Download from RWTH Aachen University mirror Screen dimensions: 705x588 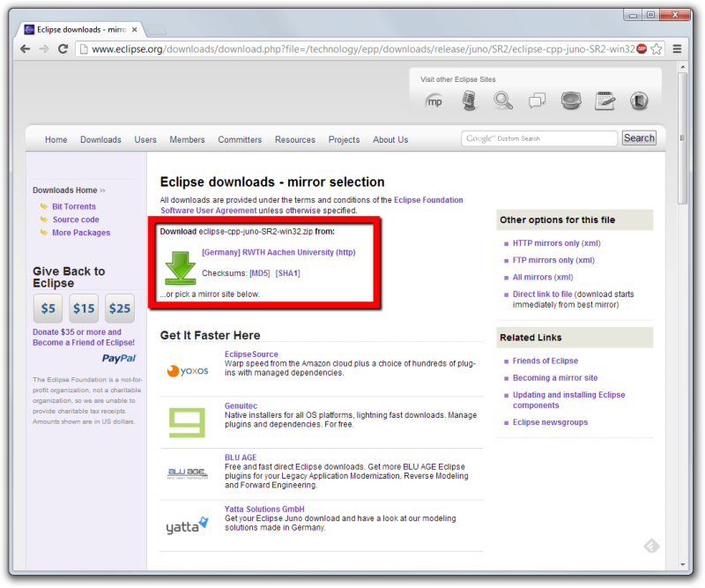coord(278,252)
